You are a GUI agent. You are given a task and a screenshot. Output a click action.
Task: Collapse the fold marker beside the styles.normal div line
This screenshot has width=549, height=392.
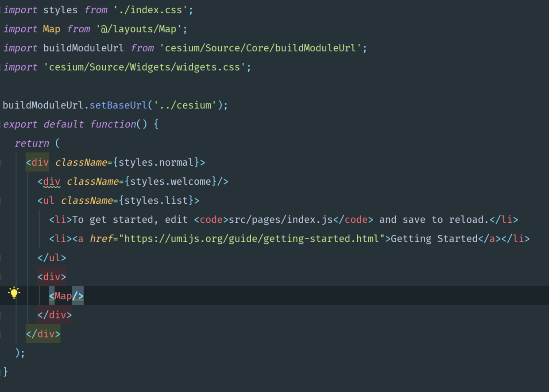pyautogui.click(x=1, y=163)
